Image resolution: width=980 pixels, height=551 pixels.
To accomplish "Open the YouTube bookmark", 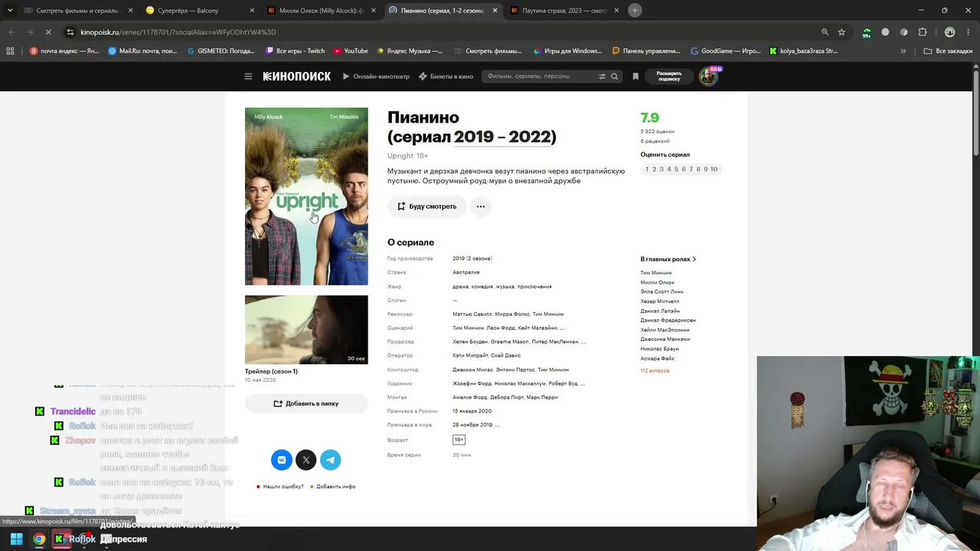I will click(x=351, y=51).
